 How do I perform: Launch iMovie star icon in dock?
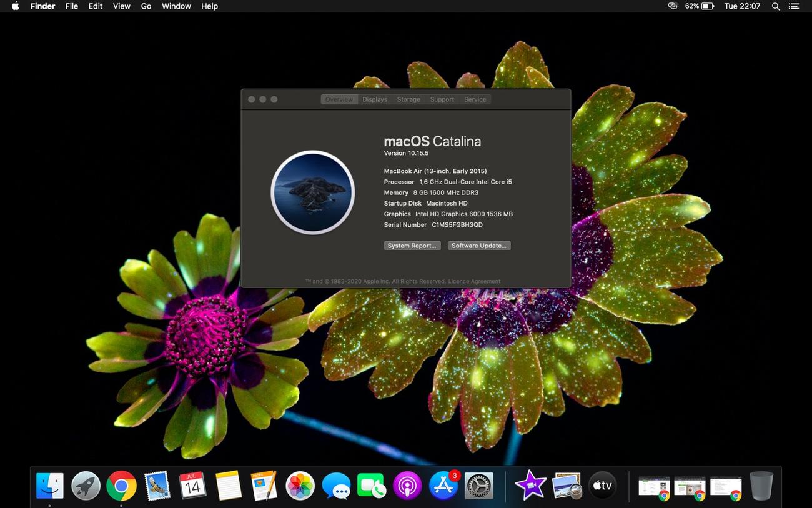[x=530, y=486]
